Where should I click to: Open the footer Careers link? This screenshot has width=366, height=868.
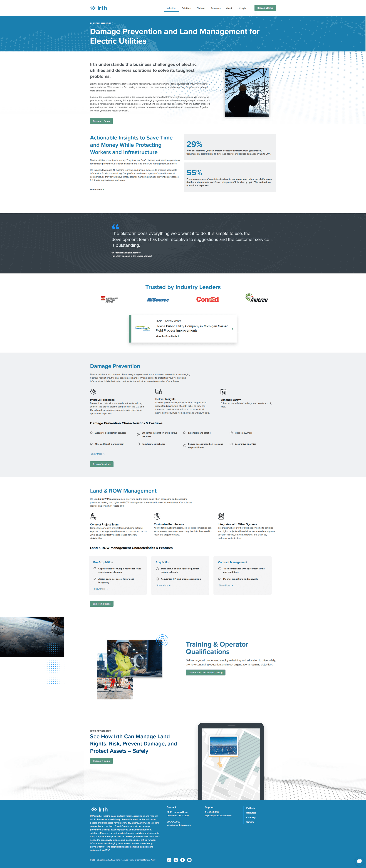[250, 822]
